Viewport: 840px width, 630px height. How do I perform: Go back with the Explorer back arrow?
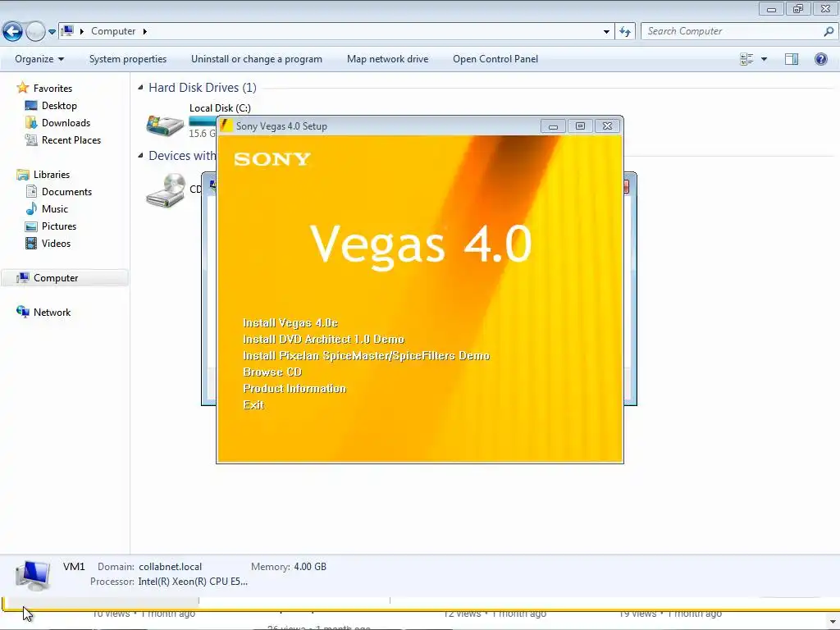click(13, 31)
